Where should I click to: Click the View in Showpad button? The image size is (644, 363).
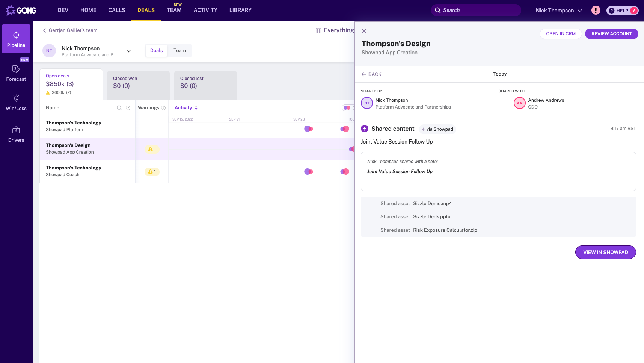tap(605, 252)
